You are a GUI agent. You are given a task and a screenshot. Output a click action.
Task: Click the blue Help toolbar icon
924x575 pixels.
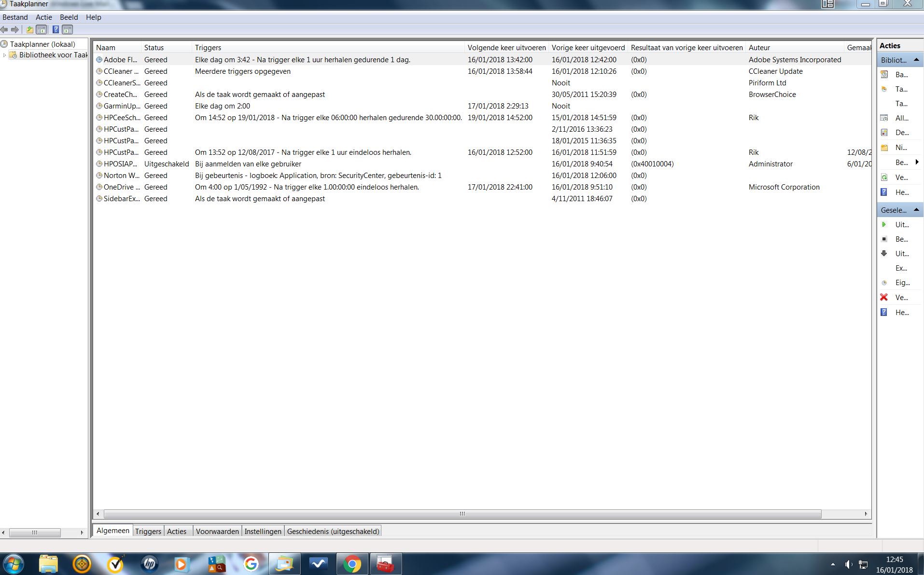pyautogui.click(x=56, y=30)
